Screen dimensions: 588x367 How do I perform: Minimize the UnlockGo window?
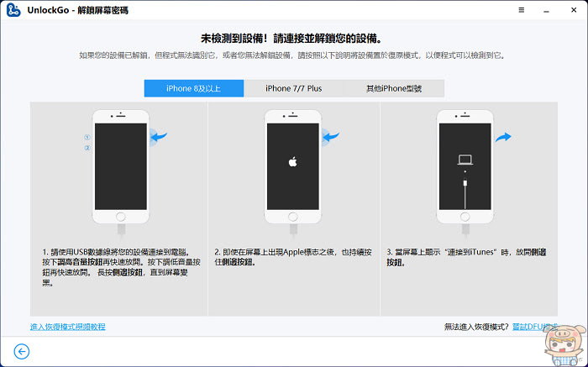pyautogui.click(x=546, y=11)
